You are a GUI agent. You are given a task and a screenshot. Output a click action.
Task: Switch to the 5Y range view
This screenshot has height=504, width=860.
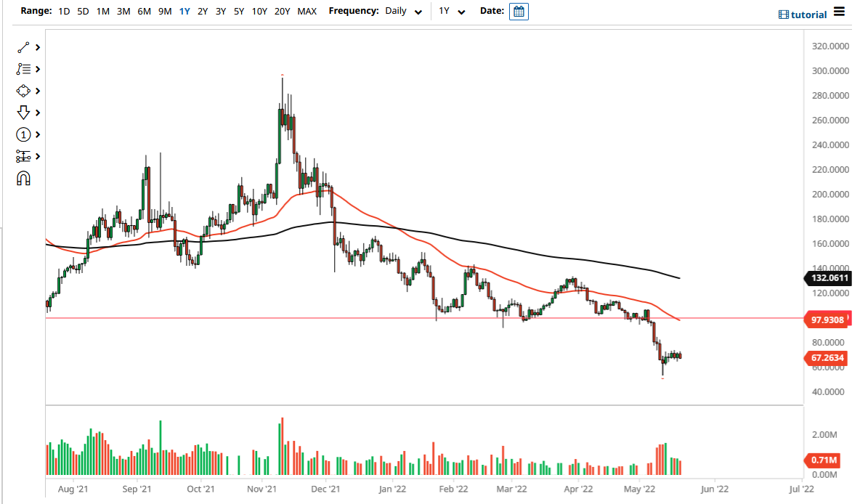click(x=239, y=12)
